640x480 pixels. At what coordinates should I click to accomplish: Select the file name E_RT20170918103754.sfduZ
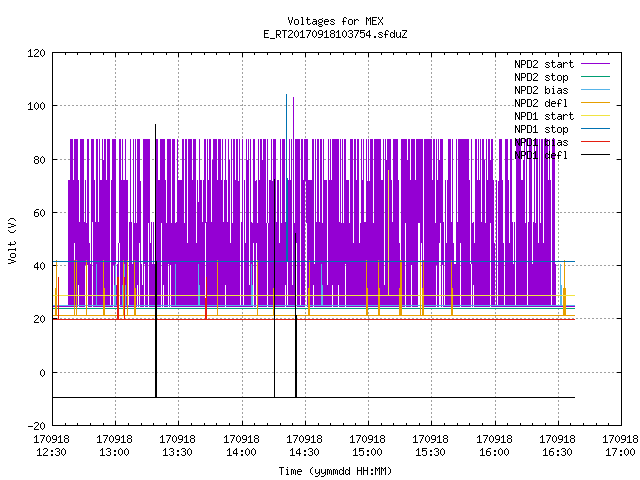335,34
